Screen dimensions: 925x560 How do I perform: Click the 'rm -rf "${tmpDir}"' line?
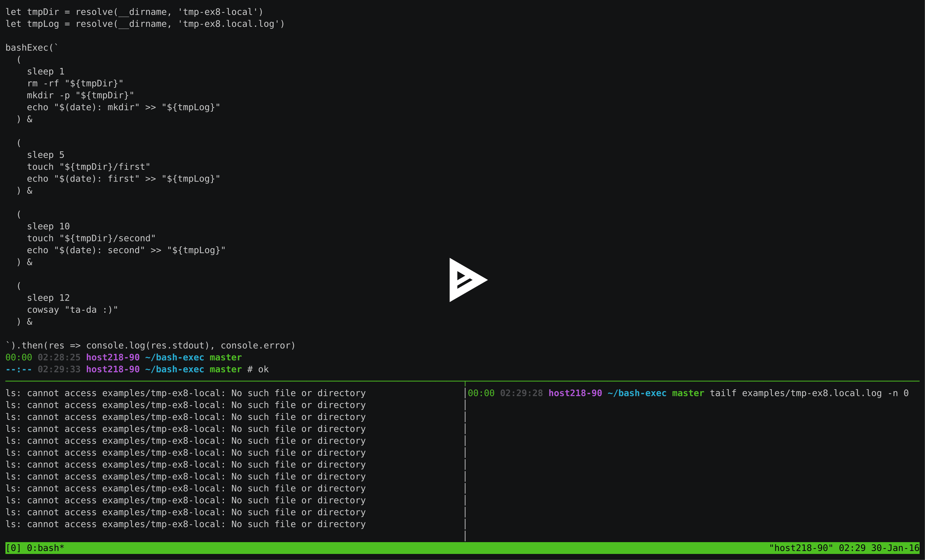[x=75, y=83]
